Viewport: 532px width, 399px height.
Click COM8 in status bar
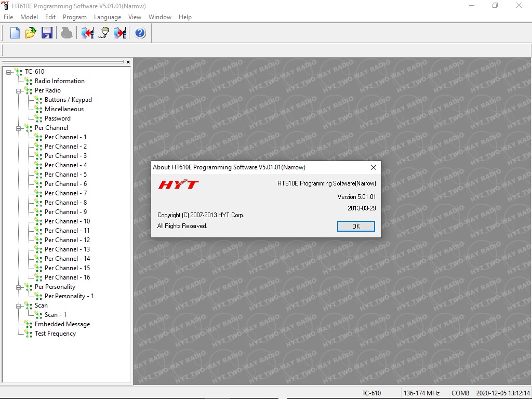tap(460, 393)
